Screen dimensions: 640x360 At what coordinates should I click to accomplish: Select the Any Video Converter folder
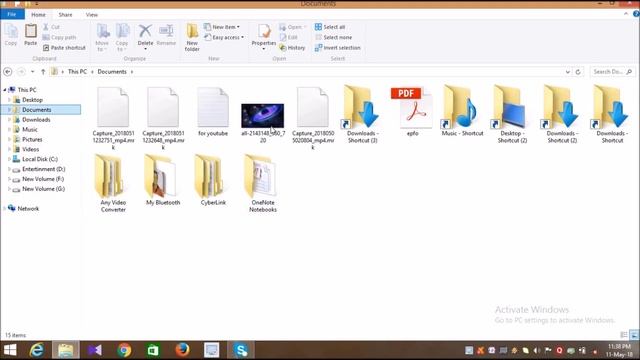(113, 184)
